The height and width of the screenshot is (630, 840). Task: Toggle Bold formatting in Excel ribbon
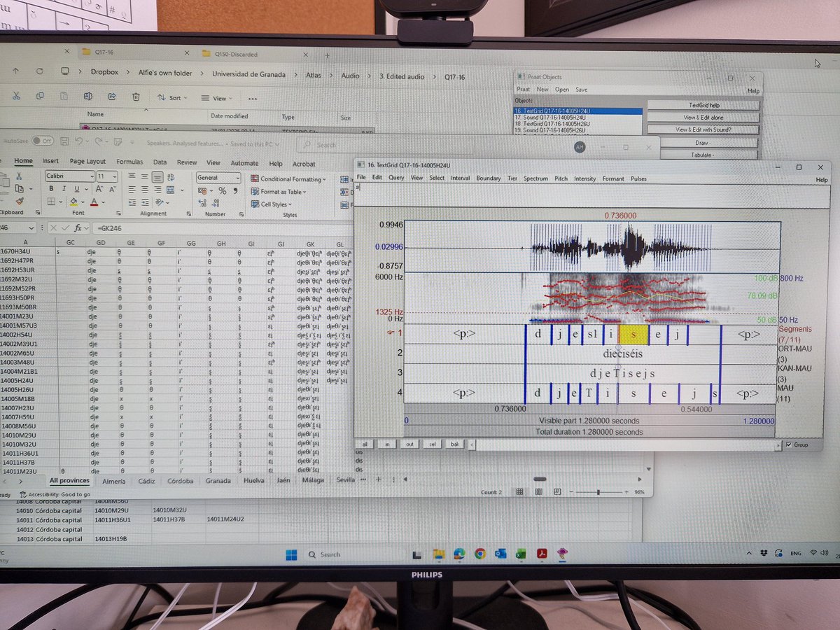[51, 189]
